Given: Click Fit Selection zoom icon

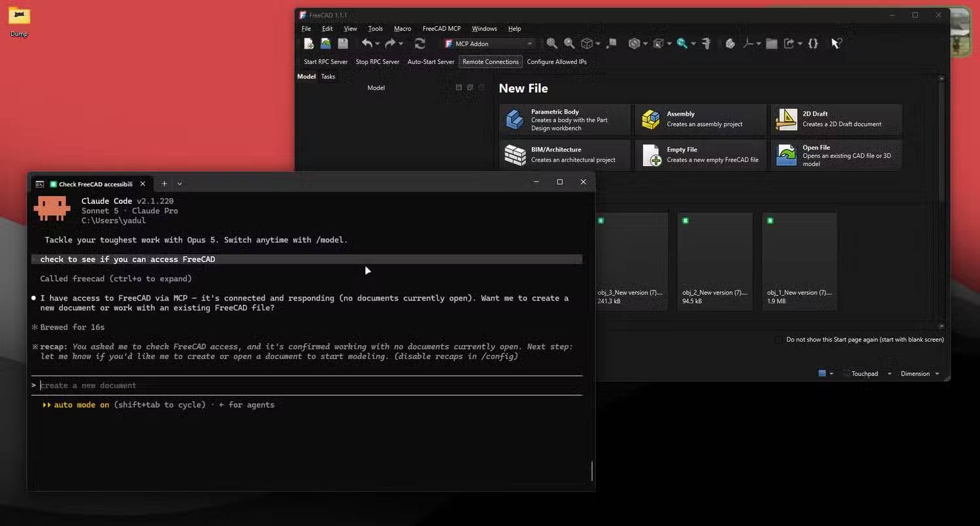Looking at the screenshot, I should coord(569,44).
